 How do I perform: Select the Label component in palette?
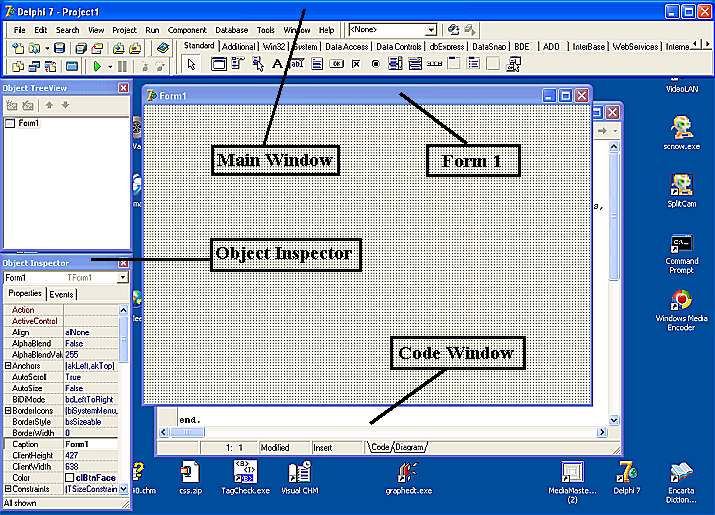tap(276, 65)
